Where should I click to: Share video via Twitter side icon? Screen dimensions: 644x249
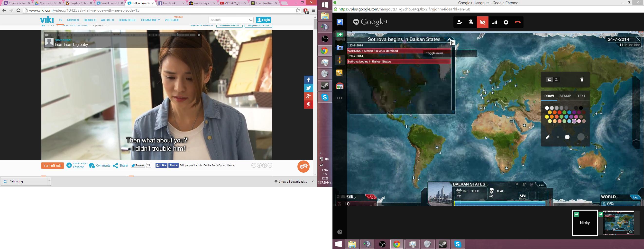coord(309,88)
